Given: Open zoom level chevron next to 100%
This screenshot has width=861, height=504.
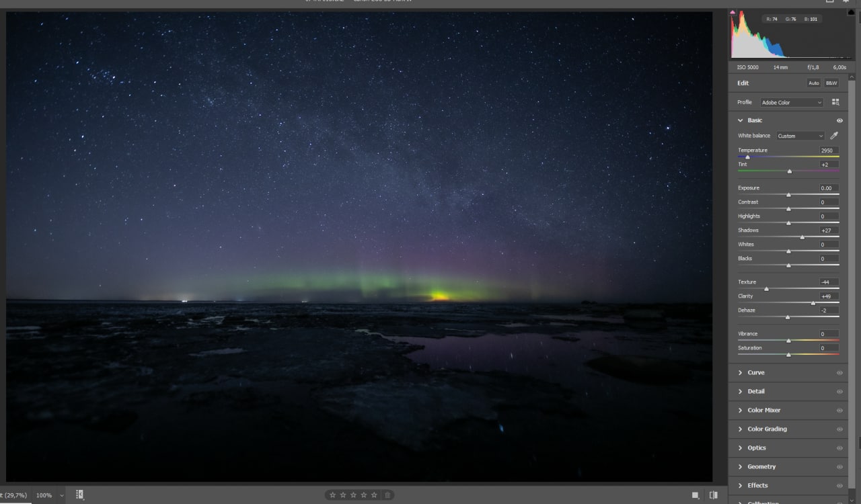Looking at the screenshot, I should pos(62,495).
